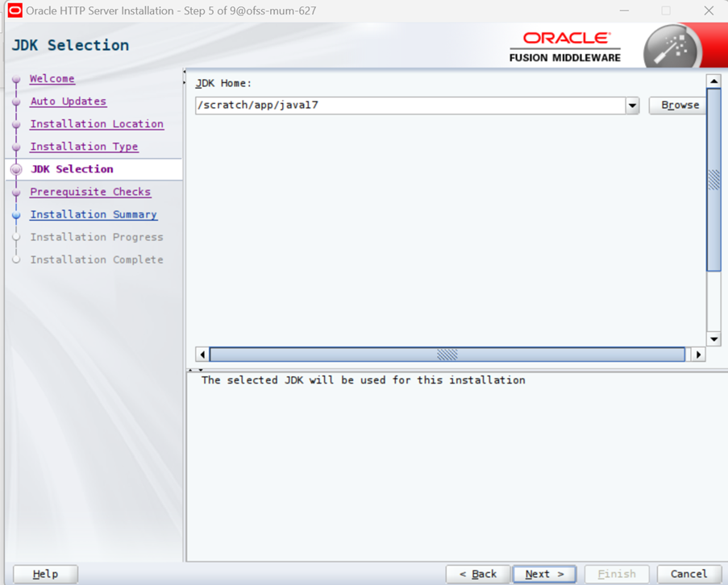This screenshot has width=728, height=585.
Task: Click the JDK Selection page heading
Action: pos(71,45)
